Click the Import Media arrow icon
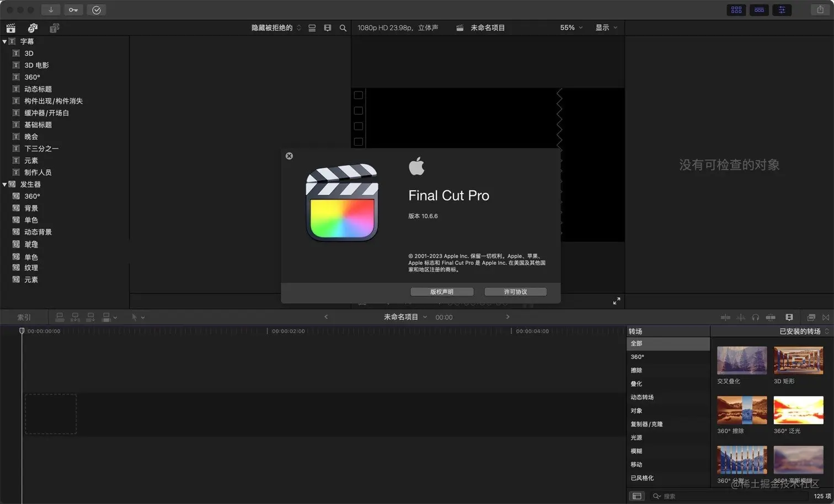 51,10
